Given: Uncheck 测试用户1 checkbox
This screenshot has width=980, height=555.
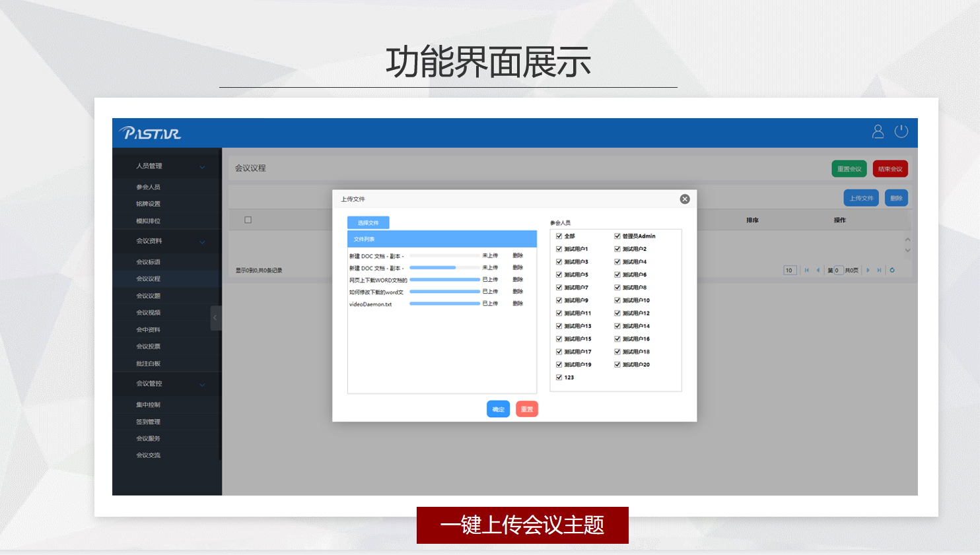Looking at the screenshot, I should click(x=559, y=249).
